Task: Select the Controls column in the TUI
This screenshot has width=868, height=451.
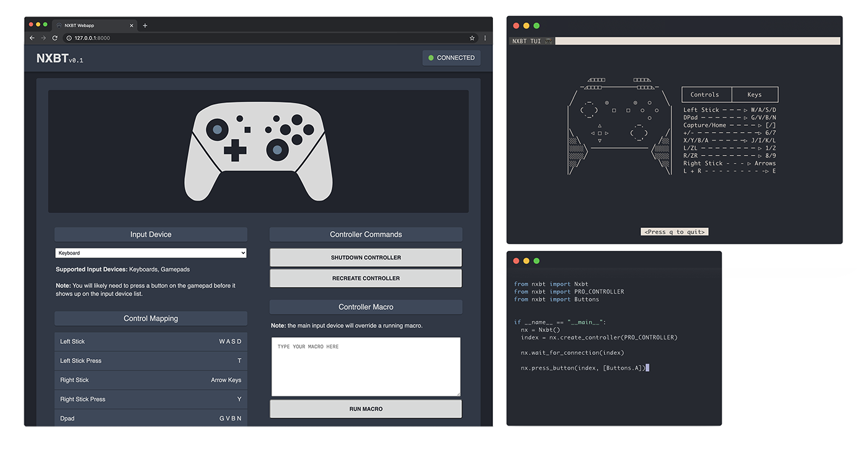Action: pos(706,94)
